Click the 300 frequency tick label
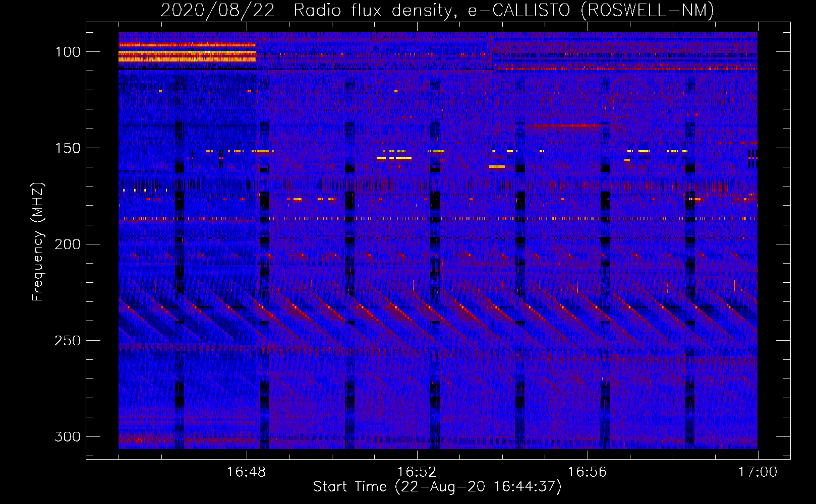Viewport: 816px width, 504px height. 68,436
